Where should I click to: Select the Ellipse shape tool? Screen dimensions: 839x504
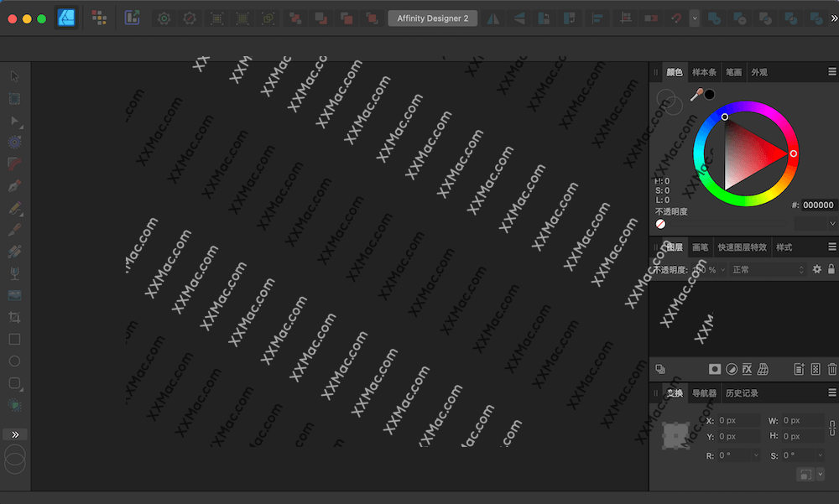[14, 361]
